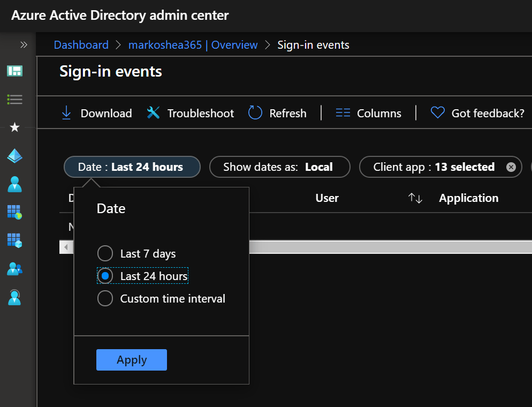The height and width of the screenshot is (407, 532).
Task: Open Enterprise applications grid-with-globe icon
Action: pyautogui.click(x=14, y=213)
